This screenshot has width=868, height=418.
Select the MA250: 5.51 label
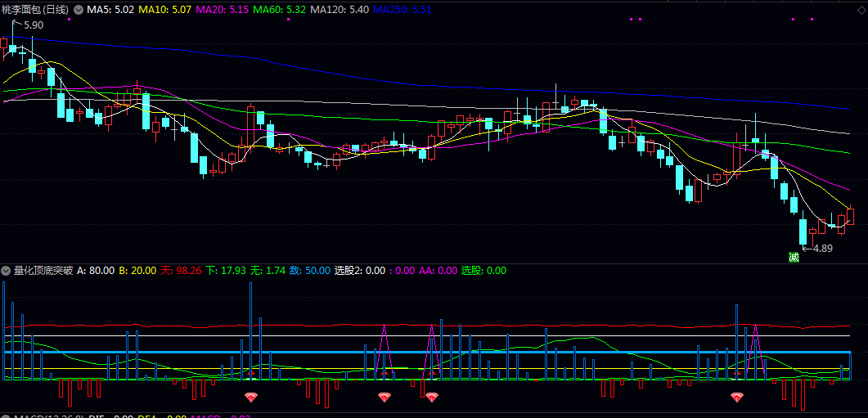403,10
